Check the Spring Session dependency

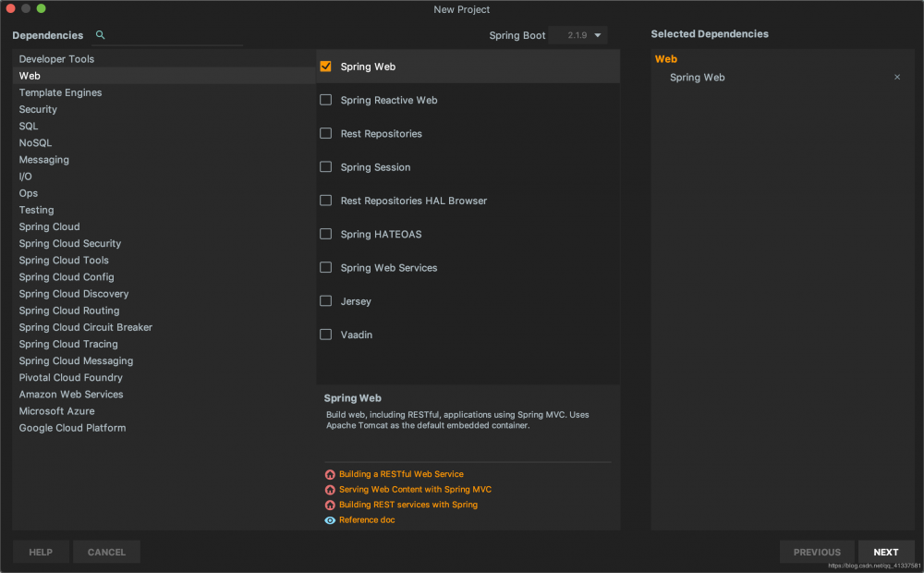point(326,167)
